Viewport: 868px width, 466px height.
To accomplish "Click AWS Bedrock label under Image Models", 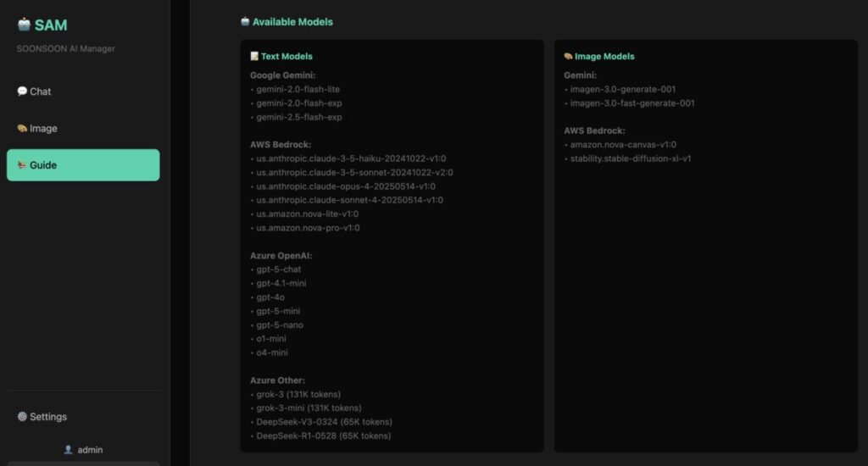I will tap(594, 130).
